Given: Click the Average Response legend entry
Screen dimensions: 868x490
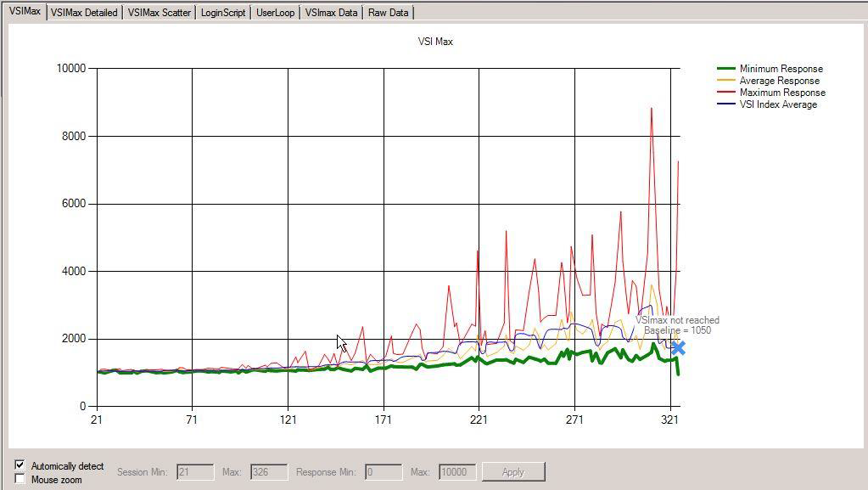Looking at the screenshot, I should click(779, 81).
